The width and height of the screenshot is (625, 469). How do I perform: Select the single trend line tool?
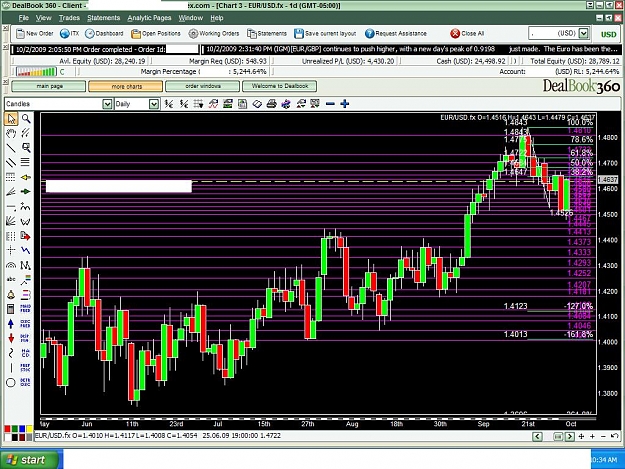(11, 148)
